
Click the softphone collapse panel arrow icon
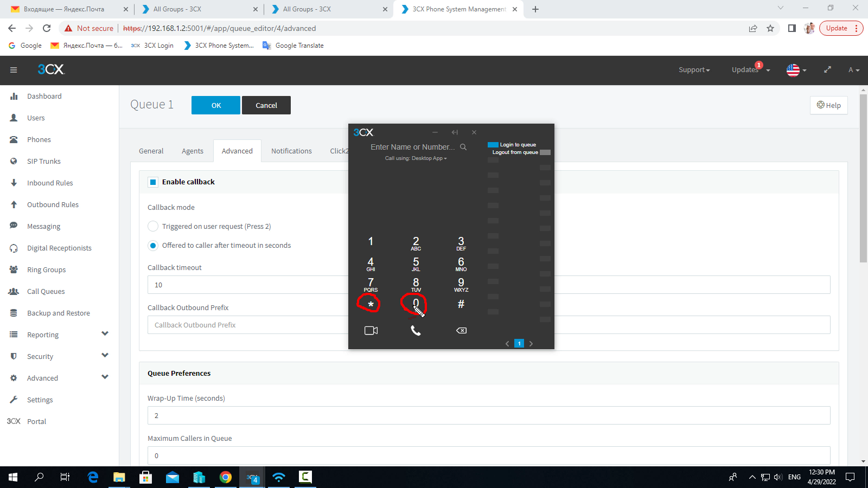(455, 132)
